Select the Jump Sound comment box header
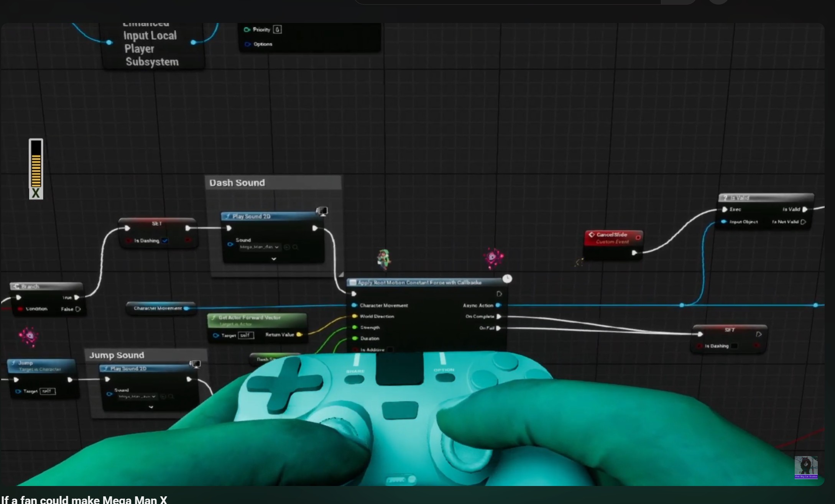This screenshot has height=504, width=835. pos(117,355)
